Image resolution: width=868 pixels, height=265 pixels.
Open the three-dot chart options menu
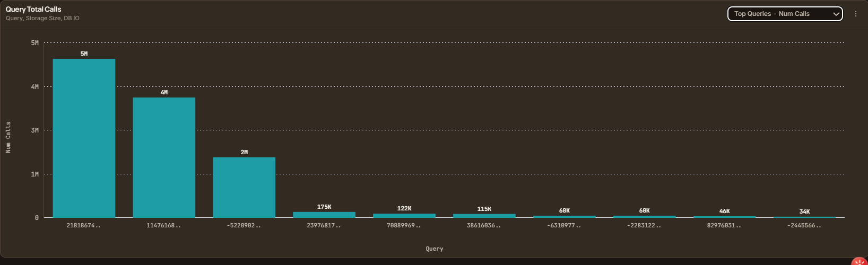point(856,14)
